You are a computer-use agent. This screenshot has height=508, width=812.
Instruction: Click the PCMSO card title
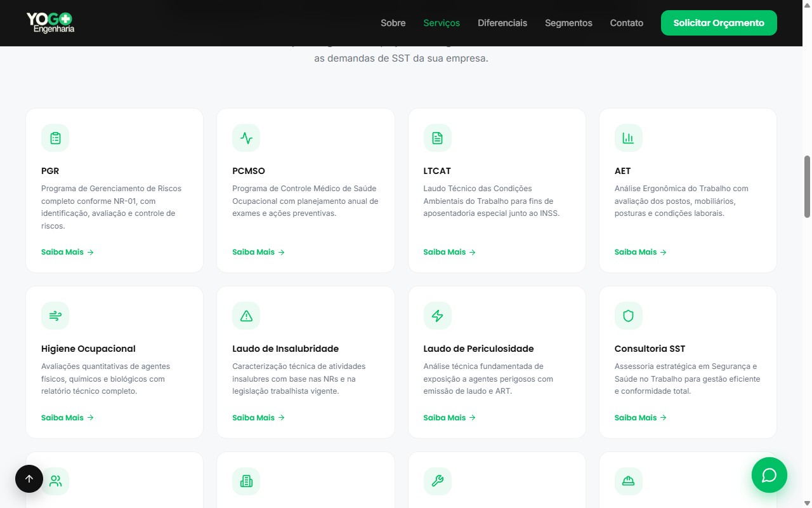click(249, 171)
